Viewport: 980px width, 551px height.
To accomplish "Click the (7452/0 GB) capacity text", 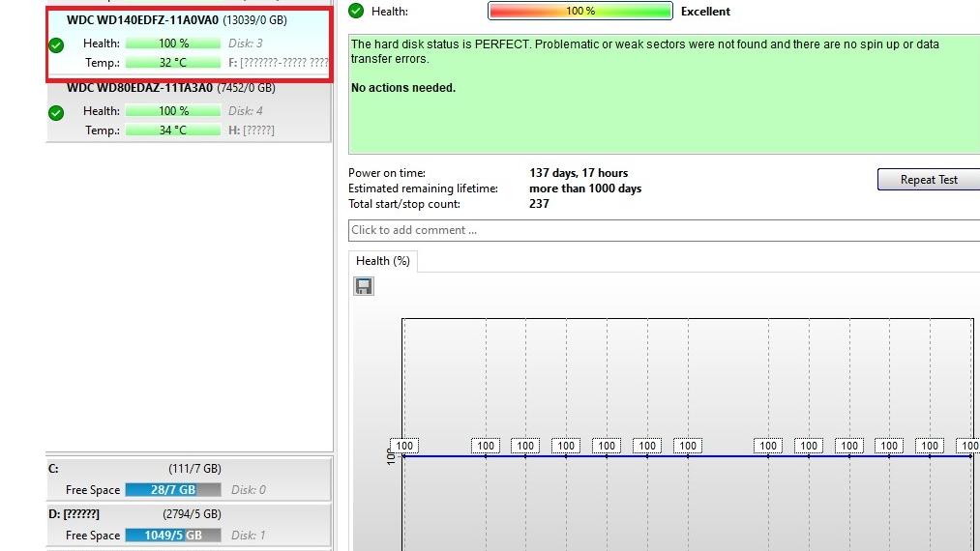I will point(247,87).
